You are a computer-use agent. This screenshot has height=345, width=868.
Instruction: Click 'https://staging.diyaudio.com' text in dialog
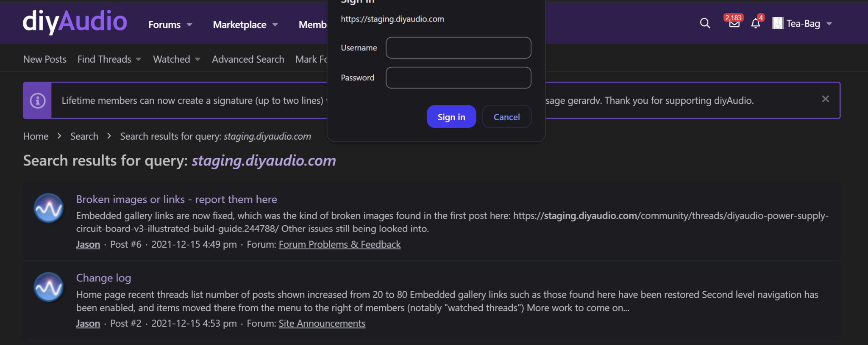[392, 19]
